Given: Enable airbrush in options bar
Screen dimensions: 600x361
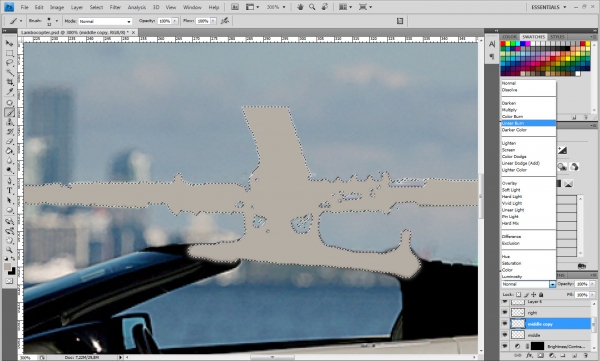Looking at the screenshot, I should click(x=225, y=21).
